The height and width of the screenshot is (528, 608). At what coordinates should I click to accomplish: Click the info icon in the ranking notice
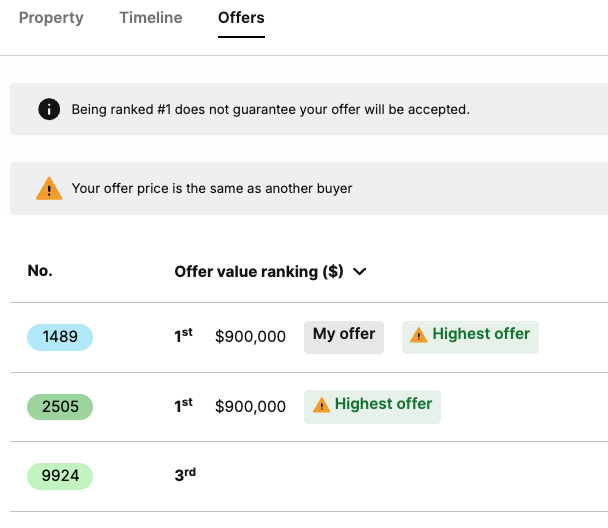[49, 109]
